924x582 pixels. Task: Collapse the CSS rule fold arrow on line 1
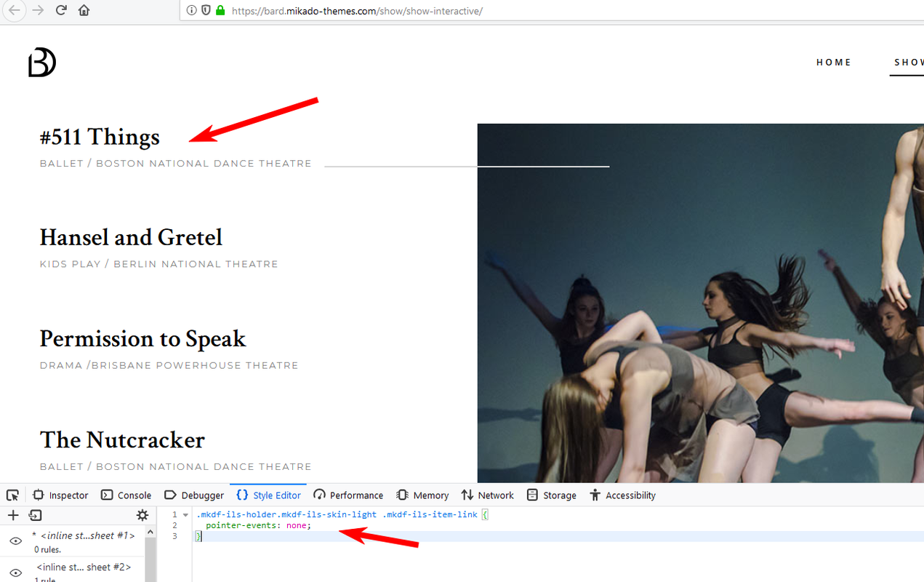coord(185,515)
